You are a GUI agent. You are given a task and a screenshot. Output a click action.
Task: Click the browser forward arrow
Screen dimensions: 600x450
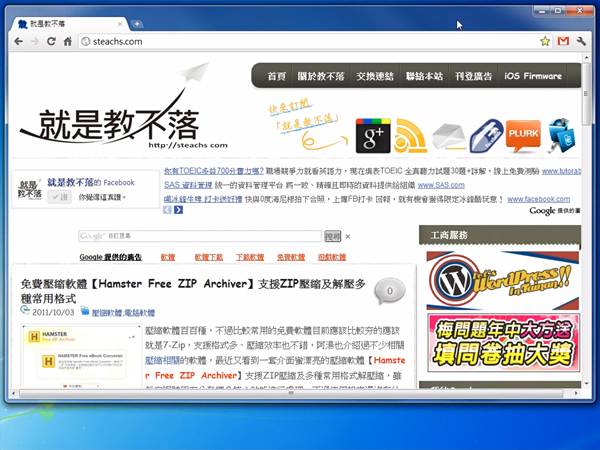(x=35, y=41)
